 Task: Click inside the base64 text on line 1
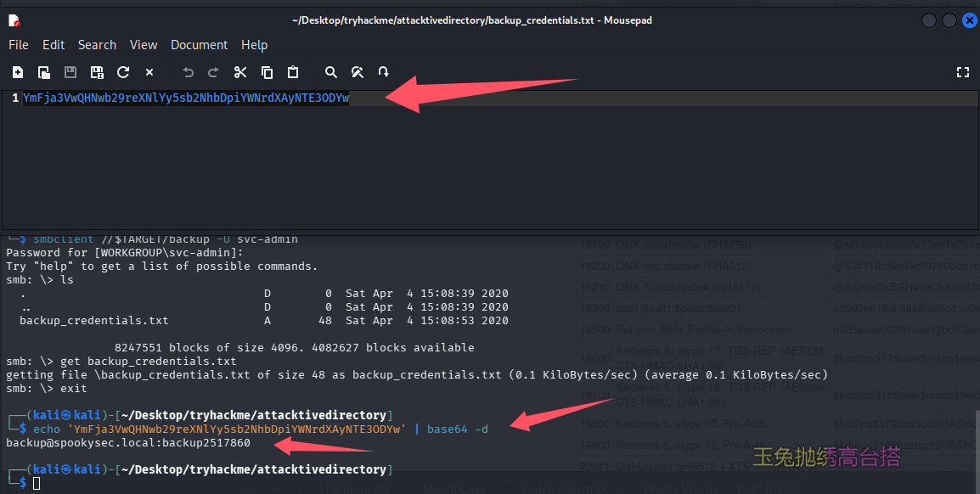click(x=185, y=98)
